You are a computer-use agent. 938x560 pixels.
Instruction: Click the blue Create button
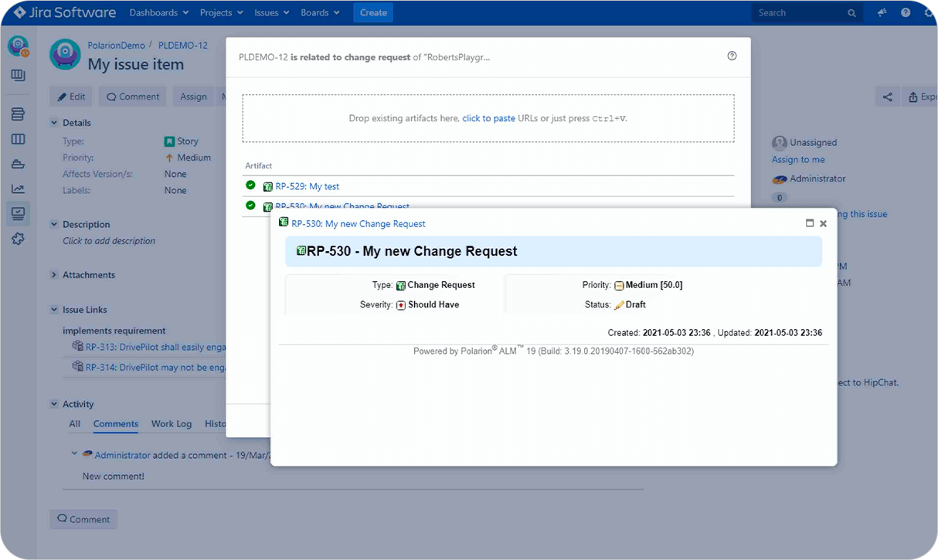point(373,12)
